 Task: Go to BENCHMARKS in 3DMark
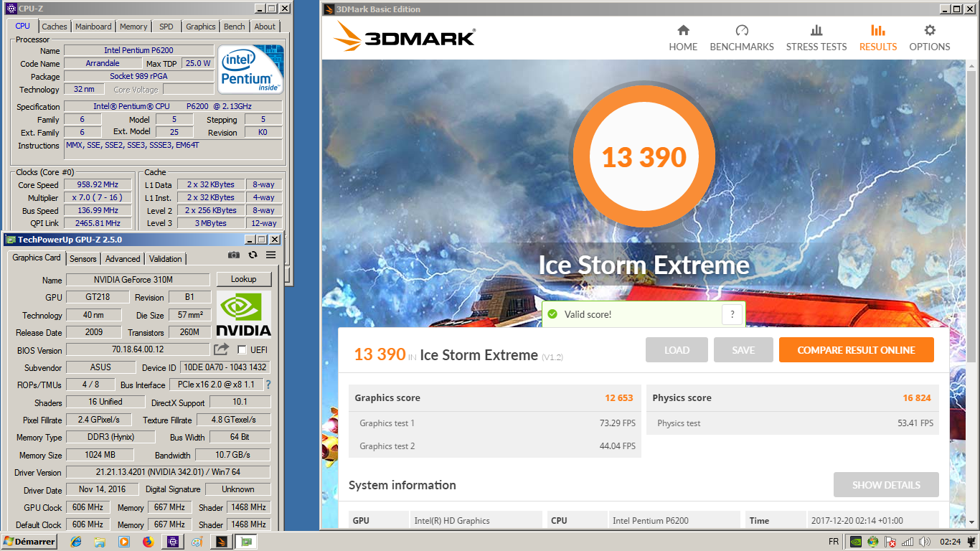coord(742,38)
